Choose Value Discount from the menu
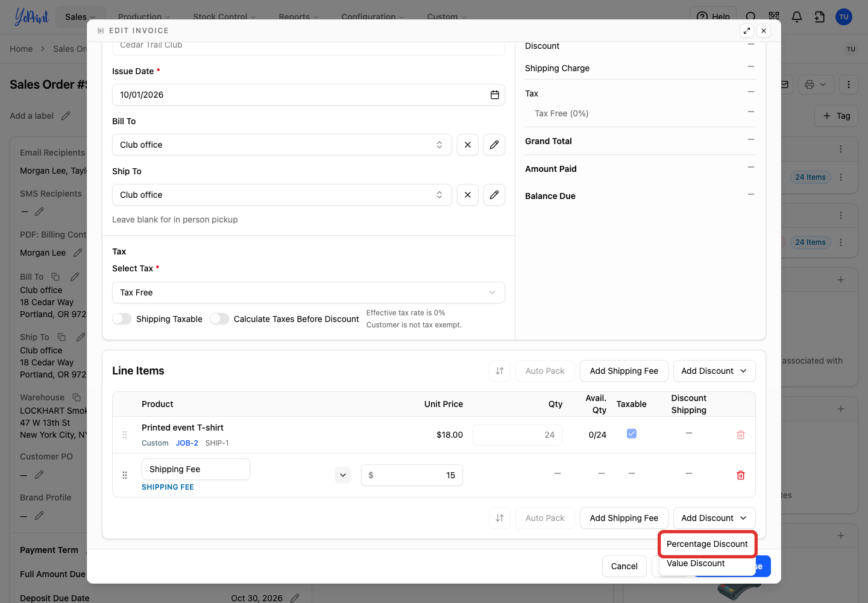The image size is (868, 603). pos(696,564)
